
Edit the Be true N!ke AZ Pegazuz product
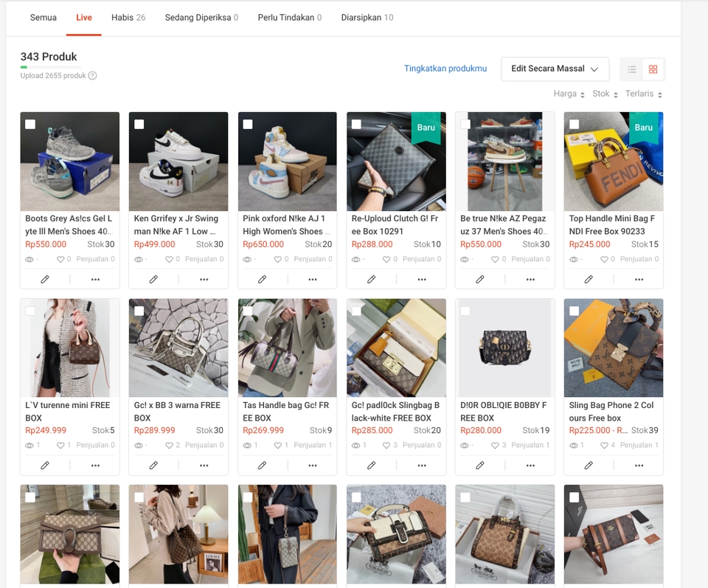(480, 280)
